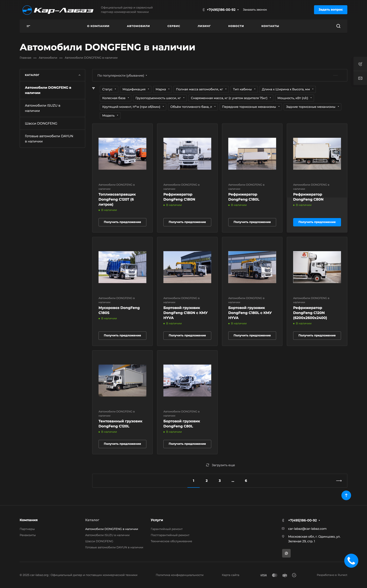This screenshot has height=588, width=367.
Task: Click the filter funnel icon
Action: coord(93,88)
